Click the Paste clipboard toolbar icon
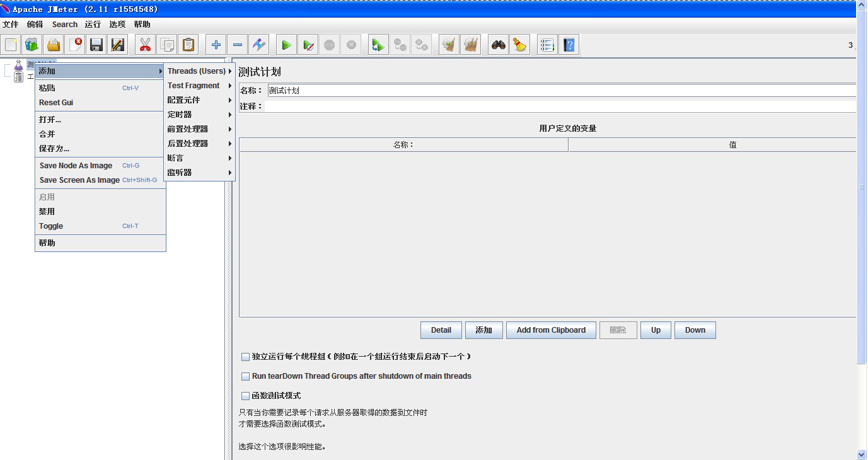The height and width of the screenshot is (460, 868). [188, 45]
